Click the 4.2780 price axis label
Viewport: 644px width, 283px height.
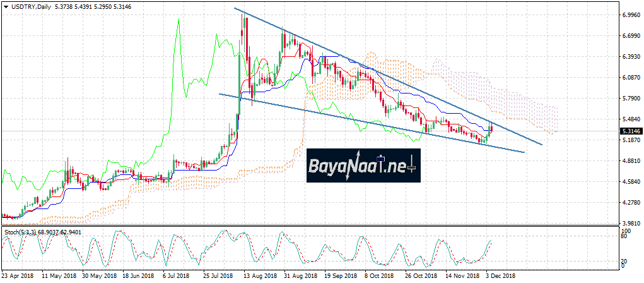click(631, 203)
